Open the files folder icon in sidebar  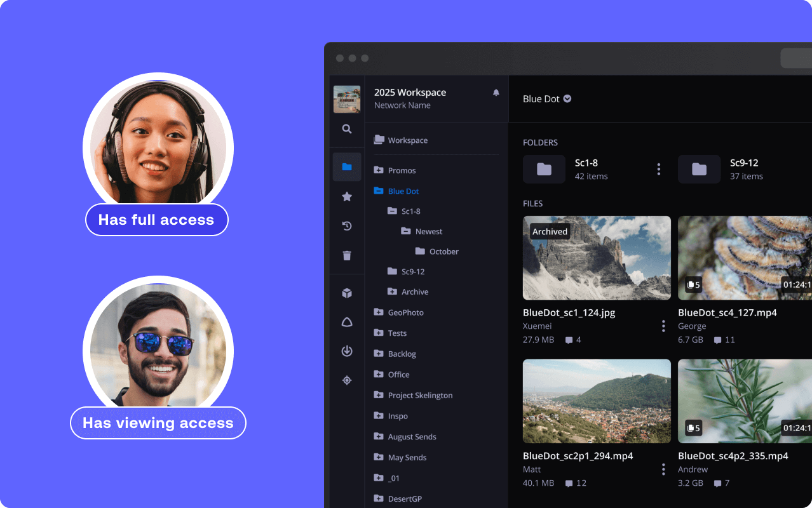click(347, 167)
